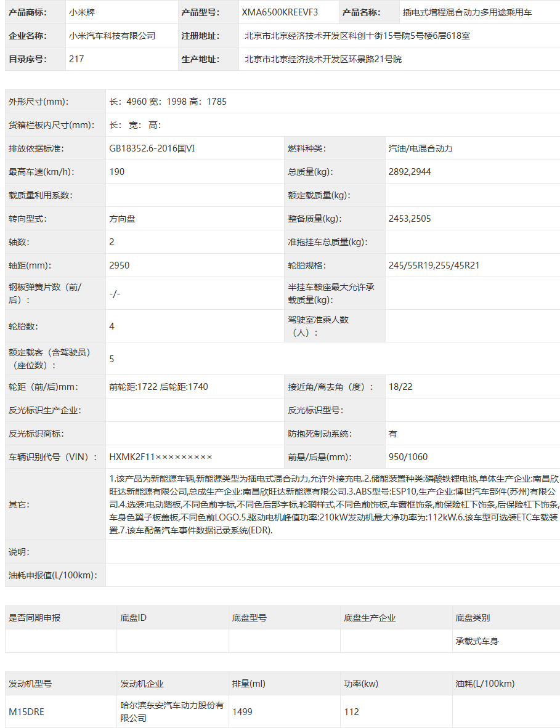Image resolution: width=560 pixels, height=728 pixels.
Task: Select top speed value 190
Action: (116, 172)
